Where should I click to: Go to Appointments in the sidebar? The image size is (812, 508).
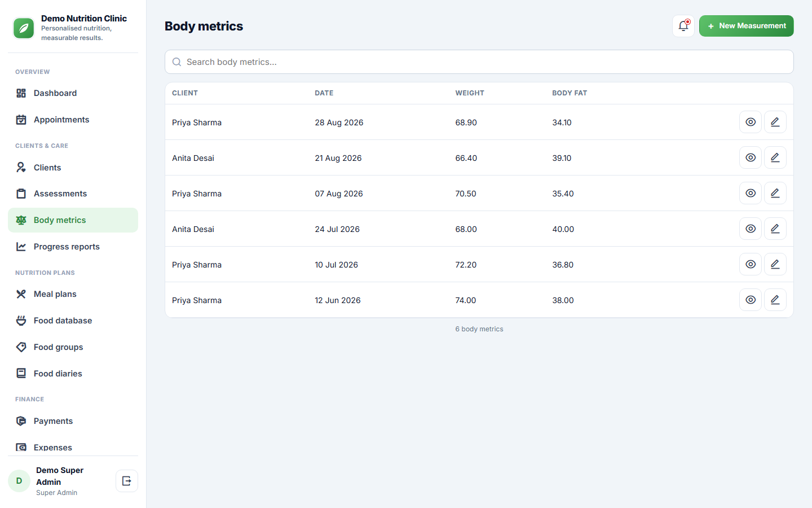[73, 120]
